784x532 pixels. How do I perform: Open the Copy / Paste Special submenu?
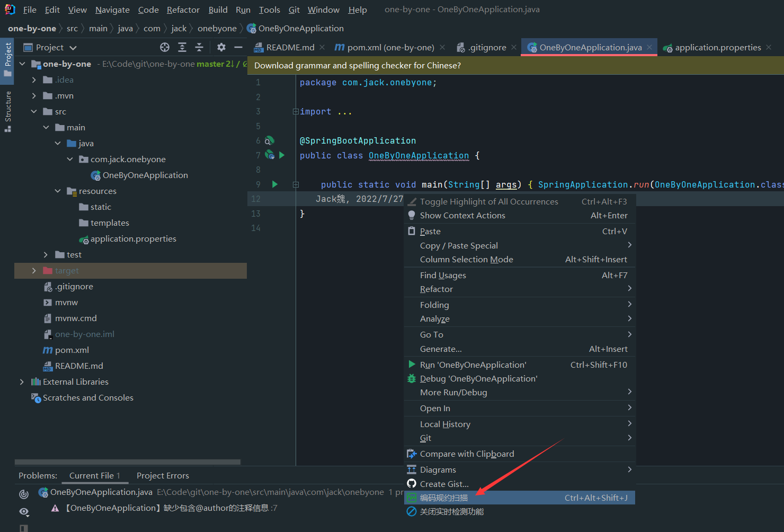point(459,245)
